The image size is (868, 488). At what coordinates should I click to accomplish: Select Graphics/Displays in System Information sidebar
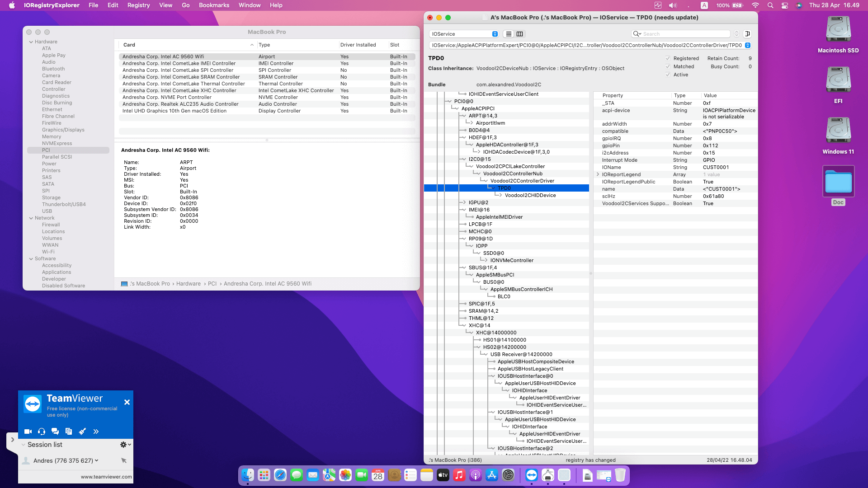(63, 130)
